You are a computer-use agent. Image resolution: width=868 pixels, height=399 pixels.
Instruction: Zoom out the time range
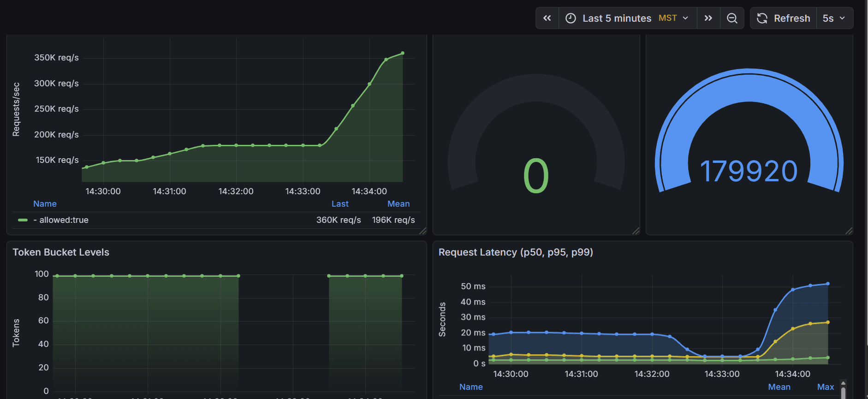732,18
